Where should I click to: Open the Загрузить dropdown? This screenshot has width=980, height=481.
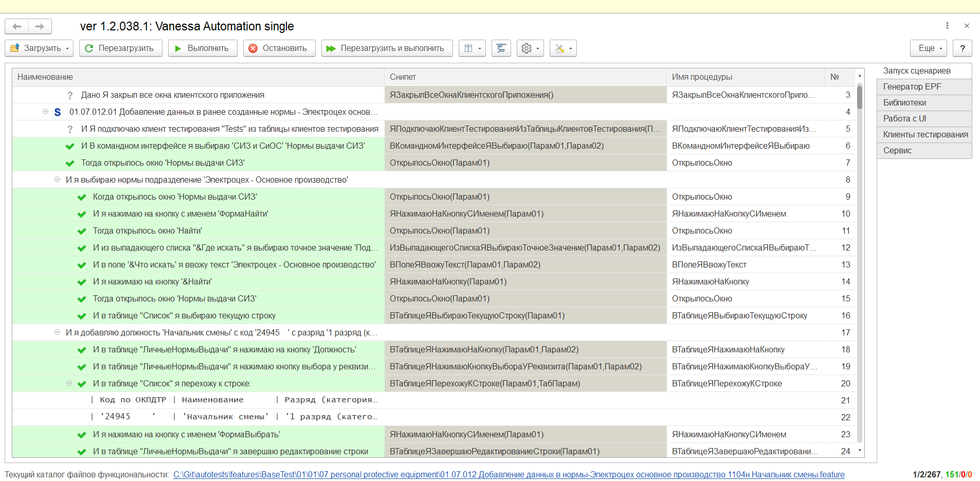click(x=39, y=48)
